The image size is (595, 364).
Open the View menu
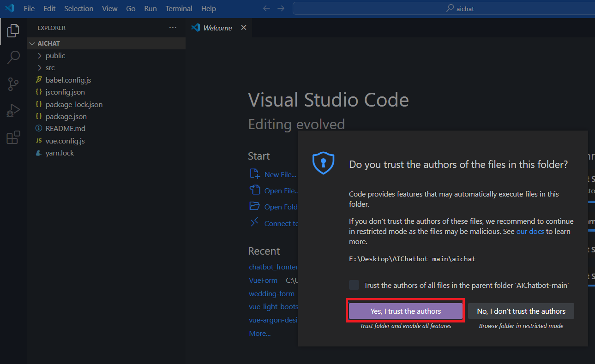pyautogui.click(x=110, y=8)
